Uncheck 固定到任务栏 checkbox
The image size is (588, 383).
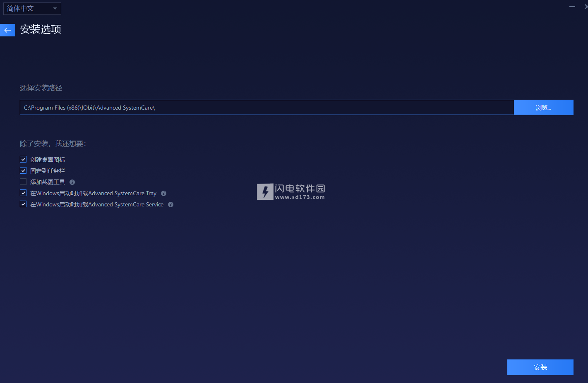(x=23, y=170)
